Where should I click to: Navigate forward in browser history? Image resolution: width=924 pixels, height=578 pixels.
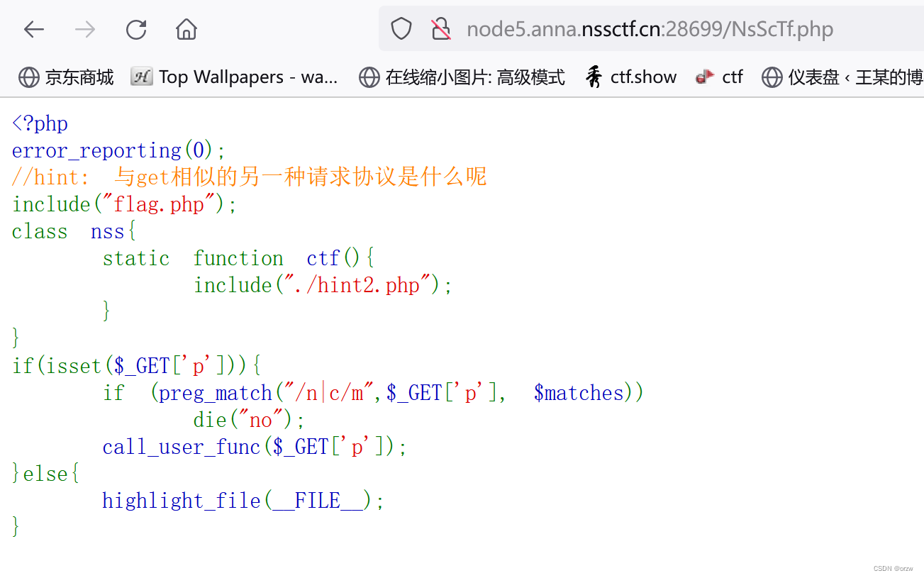[x=84, y=29]
